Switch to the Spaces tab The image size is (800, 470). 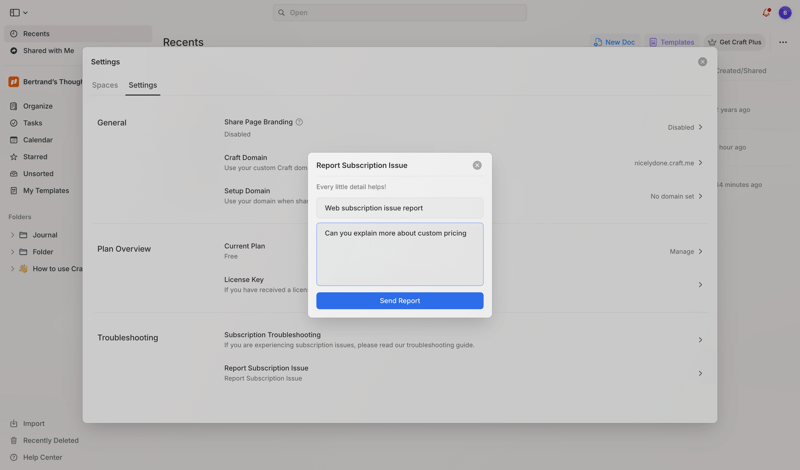[105, 85]
